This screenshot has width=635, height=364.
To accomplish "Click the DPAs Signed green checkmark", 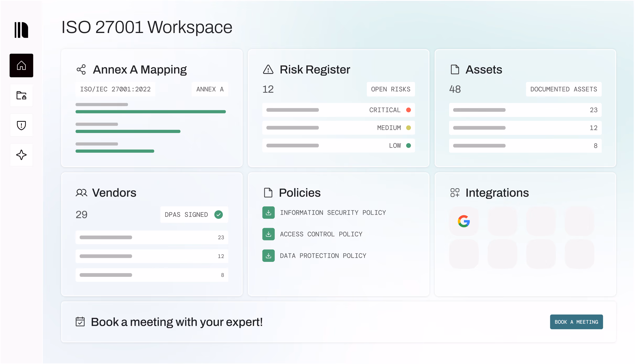I will [x=219, y=215].
